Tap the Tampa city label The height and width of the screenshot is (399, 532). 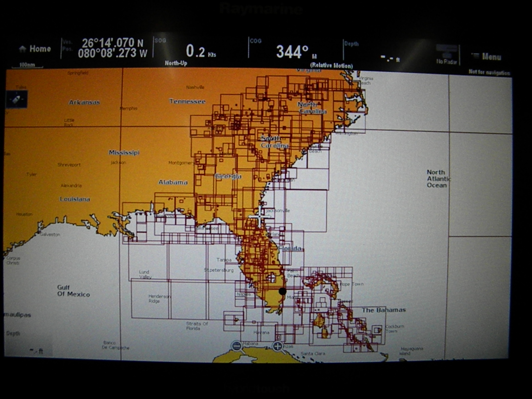click(x=224, y=260)
